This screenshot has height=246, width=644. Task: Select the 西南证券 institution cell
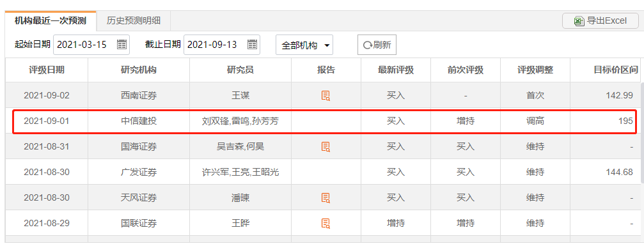pyautogui.click(x=139, y=95)
